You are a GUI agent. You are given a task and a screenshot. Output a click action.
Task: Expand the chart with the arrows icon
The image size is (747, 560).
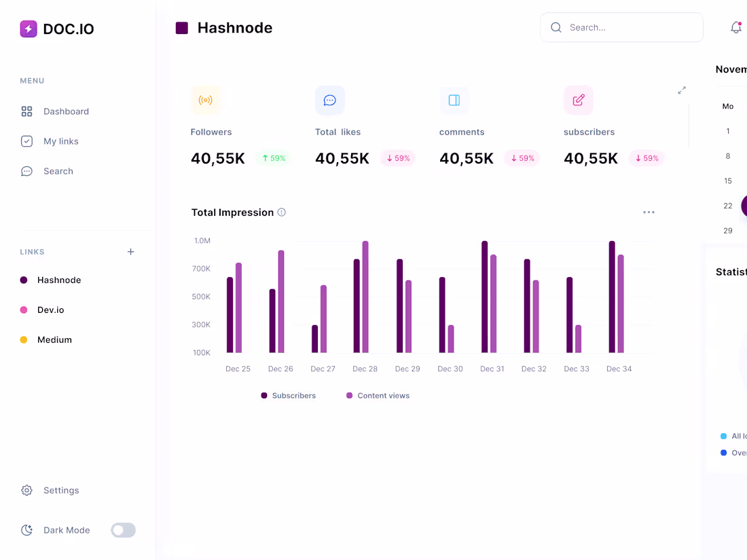tap(682, 90)
